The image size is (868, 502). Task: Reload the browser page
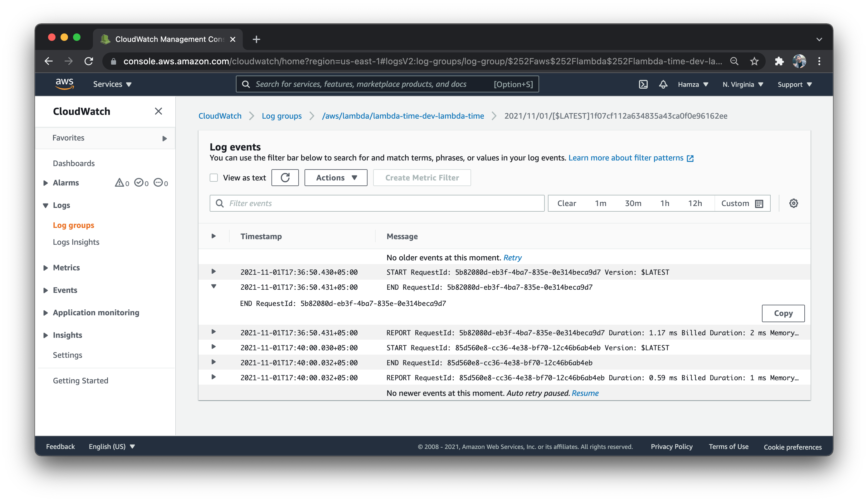[x=89, y=61]
